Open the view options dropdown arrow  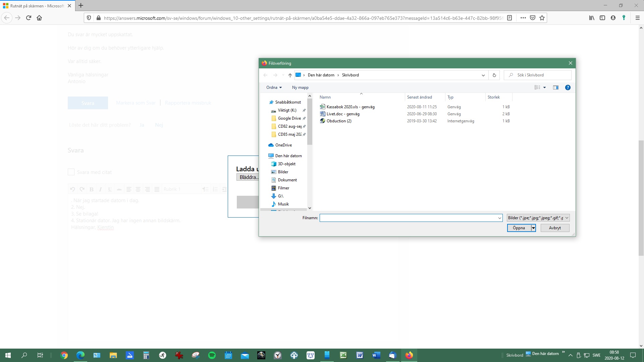[x=544, y=87]
